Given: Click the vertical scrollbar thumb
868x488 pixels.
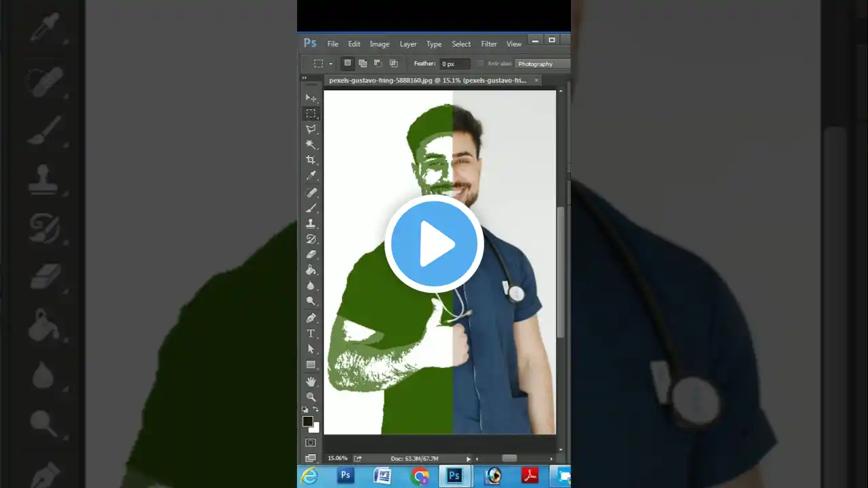Looking at the screenshot, I should [x=560, y=272].
